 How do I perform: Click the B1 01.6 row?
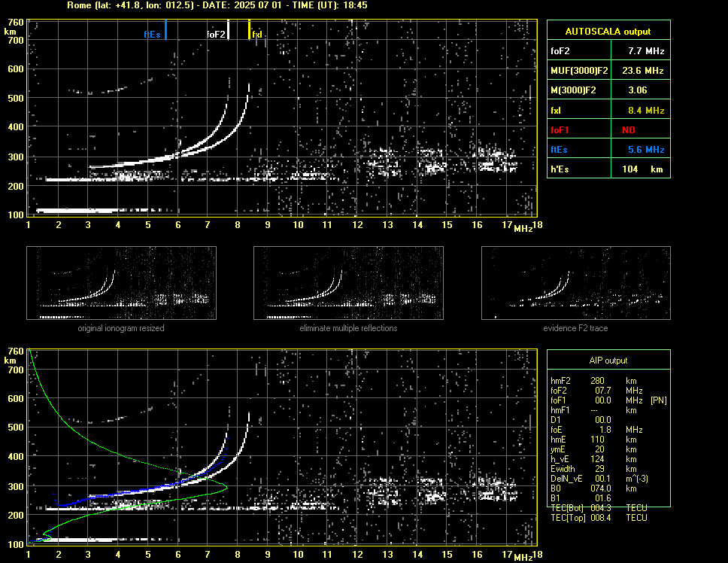click(x=581, y=498)
